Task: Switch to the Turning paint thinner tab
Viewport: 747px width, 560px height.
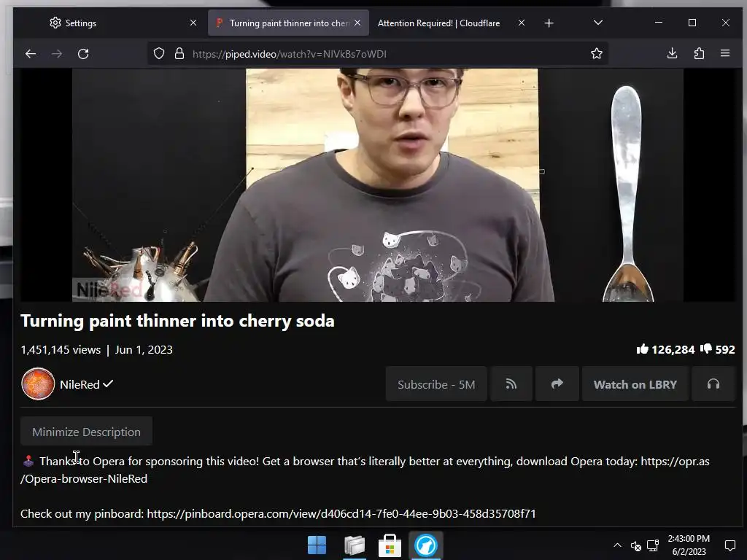Action: click(x=289, y=23)
